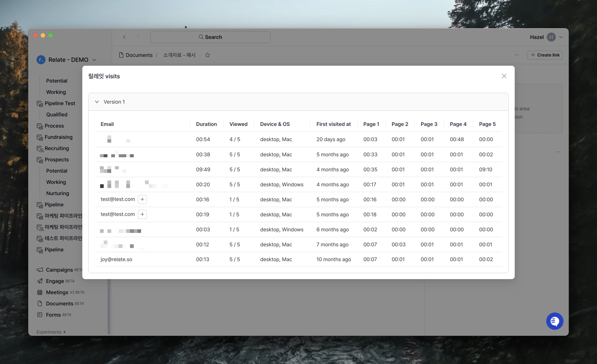
Task: Open Forms in sidebar
Action: coord(53,315)
